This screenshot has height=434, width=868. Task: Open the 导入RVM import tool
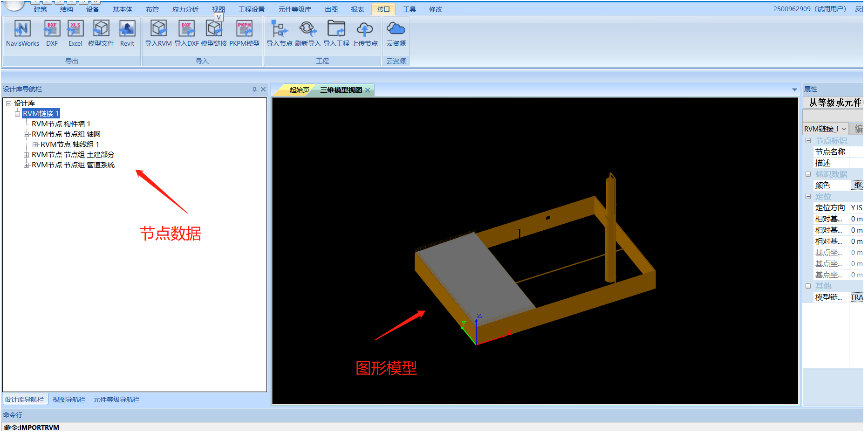click(158, 29)
